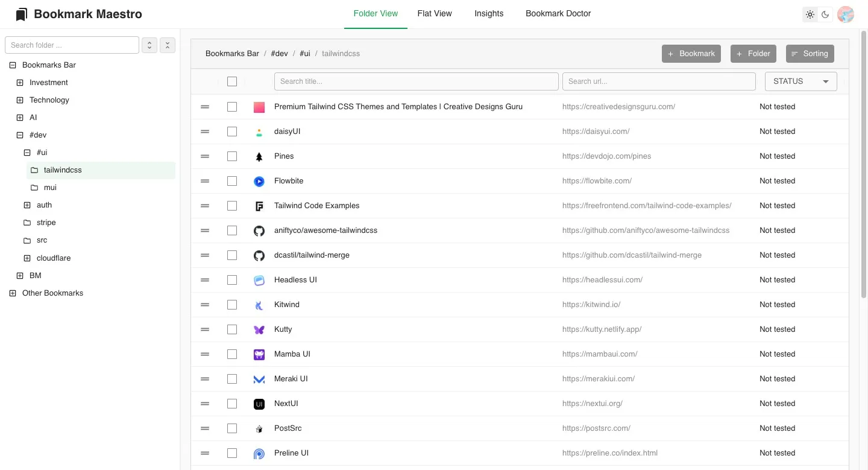
Task: Click the daisyUI favicon
Action: point(259,132)
